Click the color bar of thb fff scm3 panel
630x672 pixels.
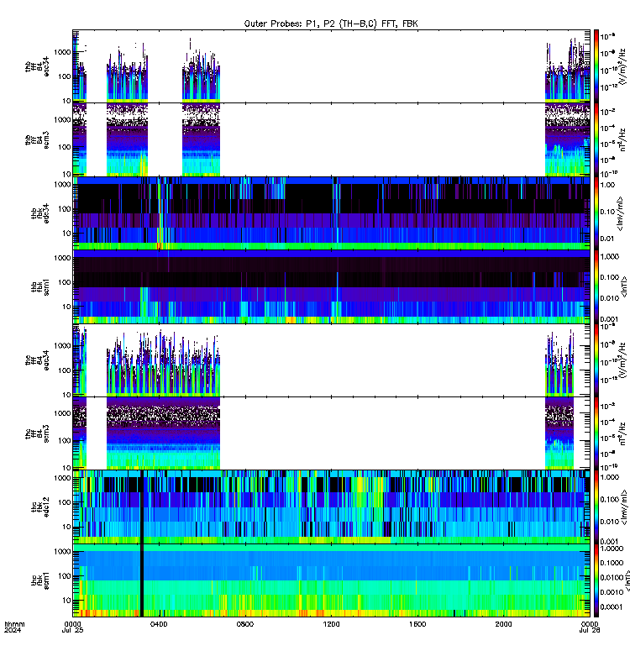tap(596, 140)
